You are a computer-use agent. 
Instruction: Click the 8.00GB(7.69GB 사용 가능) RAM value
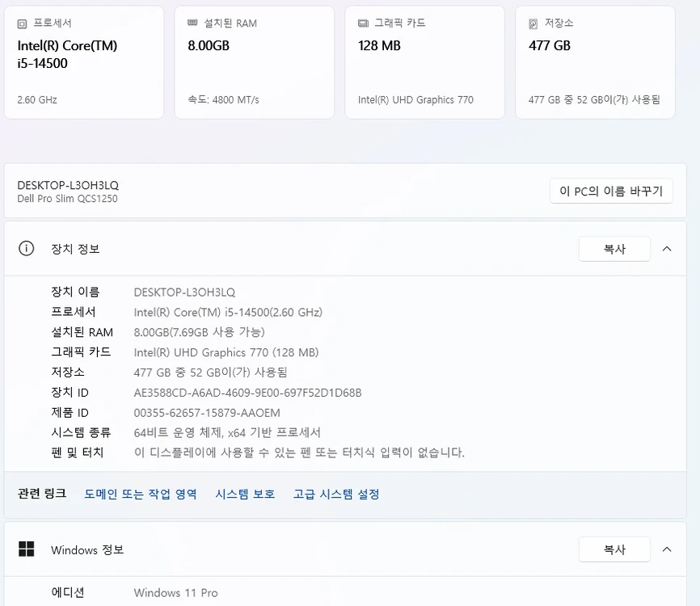[199, 332]
